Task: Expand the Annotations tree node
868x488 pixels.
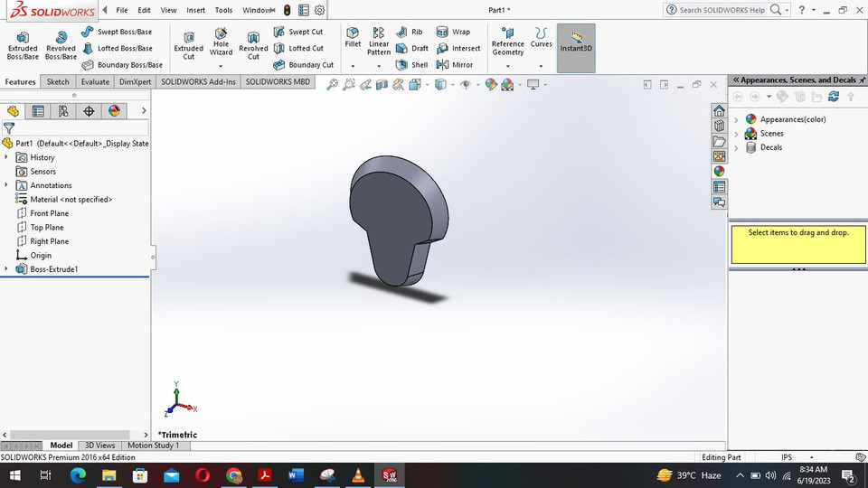Action: tap(6, 184)
